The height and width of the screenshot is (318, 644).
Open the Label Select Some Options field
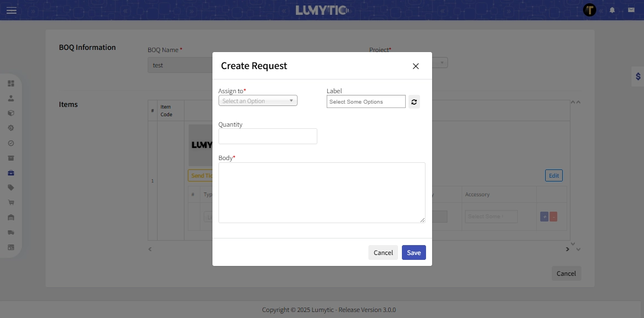[366, 101]
